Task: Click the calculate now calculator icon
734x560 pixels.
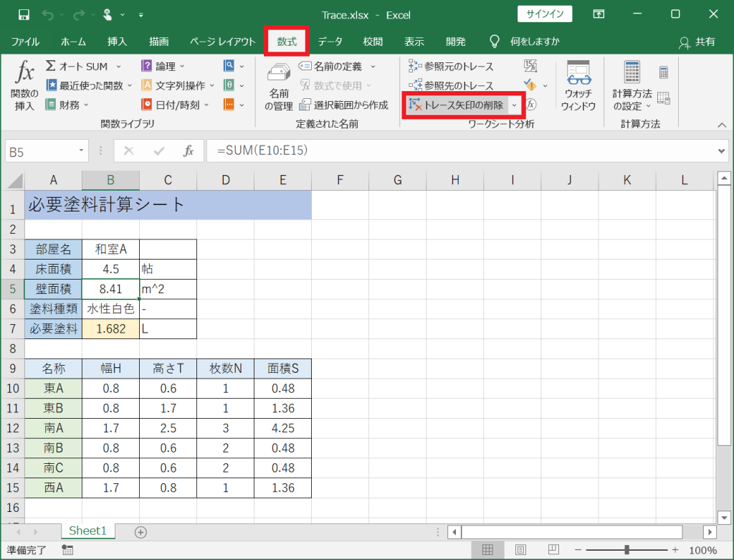Action: tap(663, 72)
